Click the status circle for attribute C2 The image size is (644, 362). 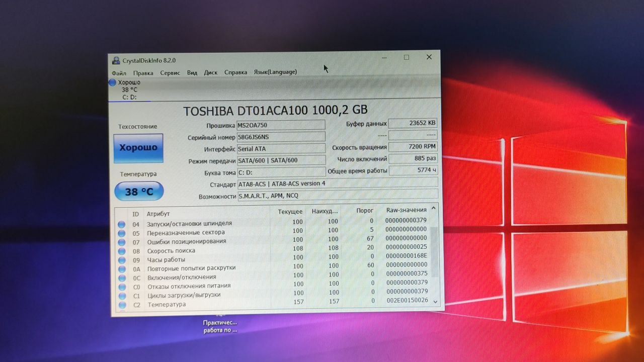[122, 305]
